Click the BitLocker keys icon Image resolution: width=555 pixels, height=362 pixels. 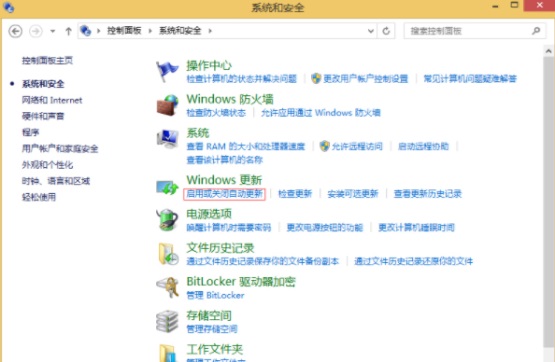pos(167,287)
